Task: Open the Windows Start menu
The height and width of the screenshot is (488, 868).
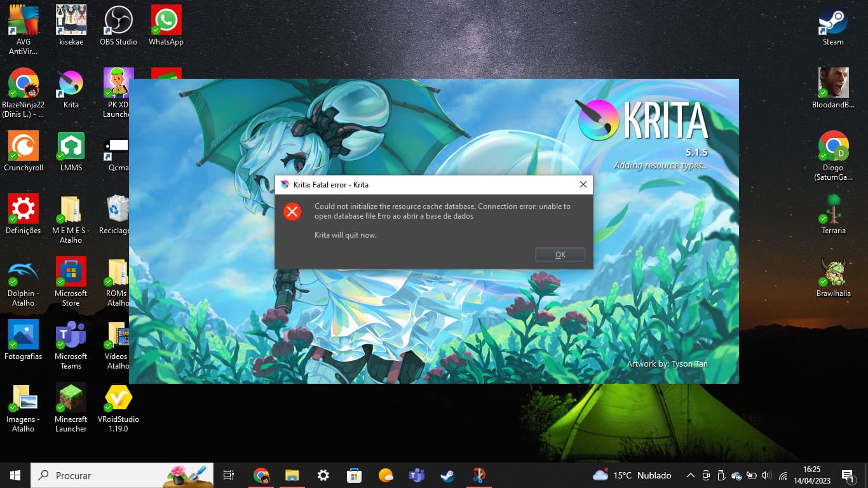Action: (15, 475)
